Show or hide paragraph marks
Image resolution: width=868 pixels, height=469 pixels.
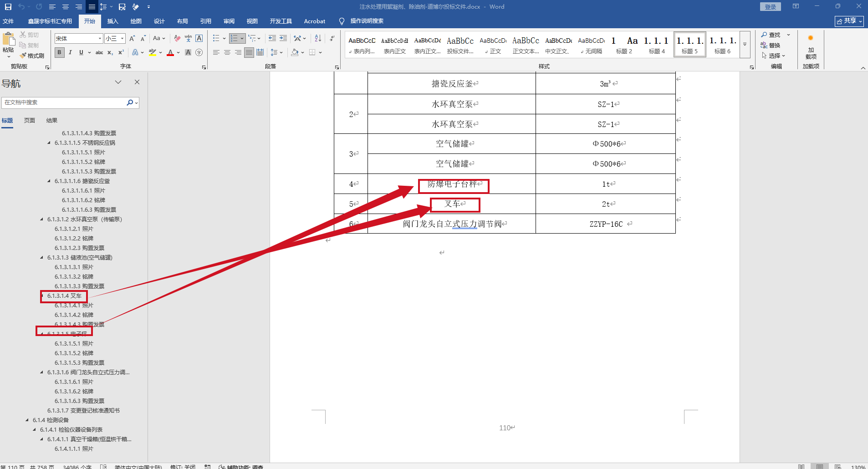coord(332,39)
